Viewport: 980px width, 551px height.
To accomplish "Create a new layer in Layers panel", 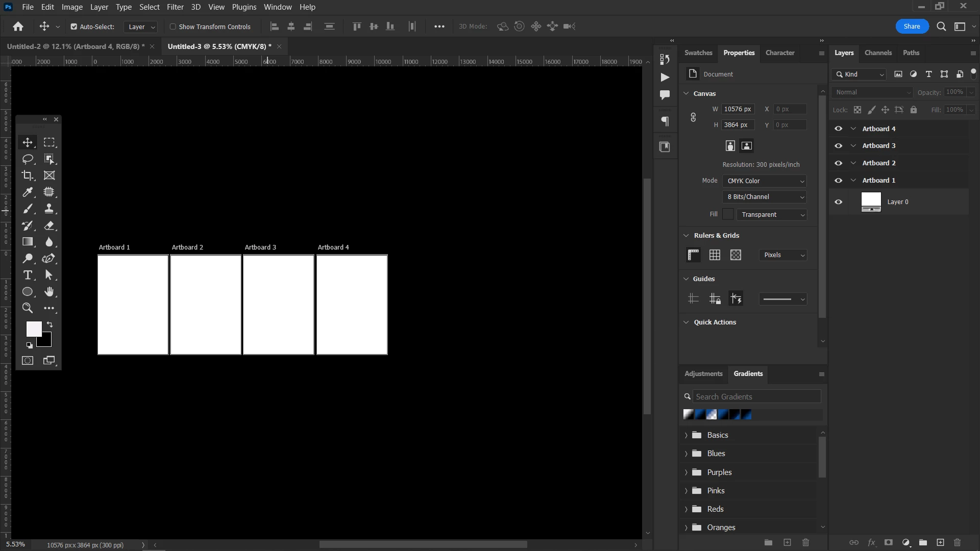I will tap(940, 542).
